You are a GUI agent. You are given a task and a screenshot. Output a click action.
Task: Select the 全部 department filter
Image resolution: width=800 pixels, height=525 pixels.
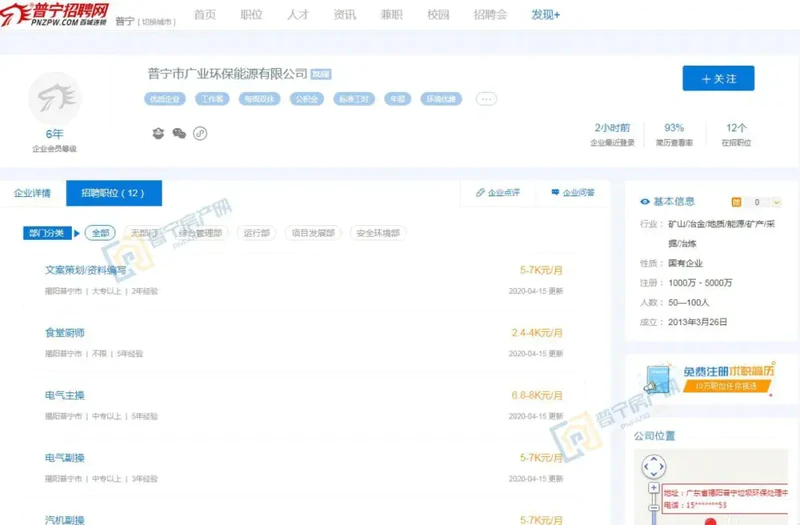(101, 233)
